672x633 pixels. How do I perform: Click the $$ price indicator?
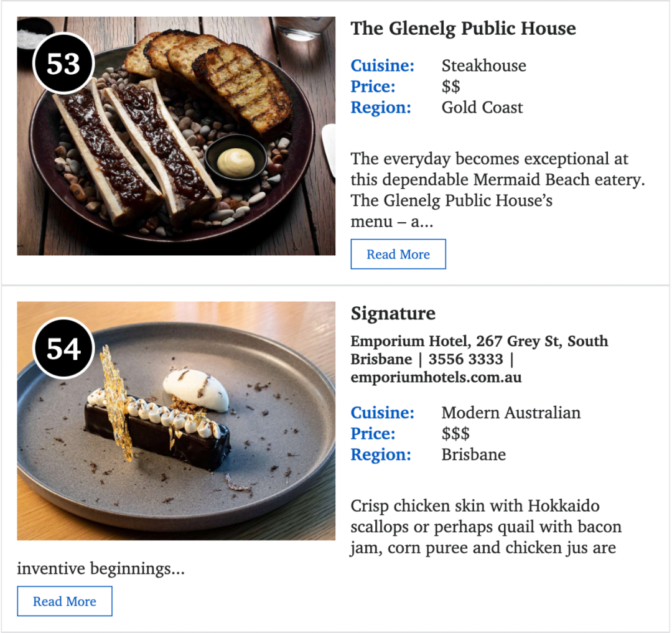tap(451, 87)
